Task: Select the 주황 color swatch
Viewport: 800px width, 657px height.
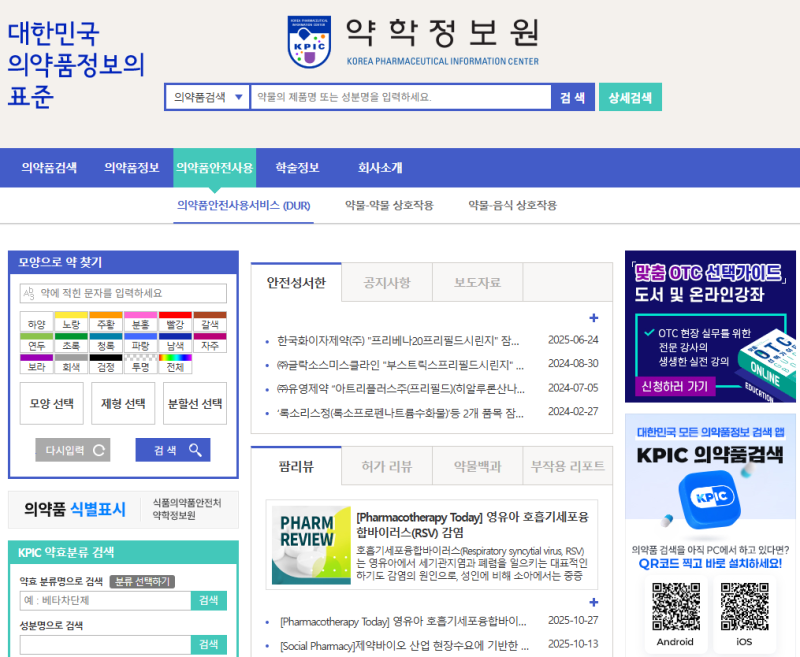Action: point(106,322)
